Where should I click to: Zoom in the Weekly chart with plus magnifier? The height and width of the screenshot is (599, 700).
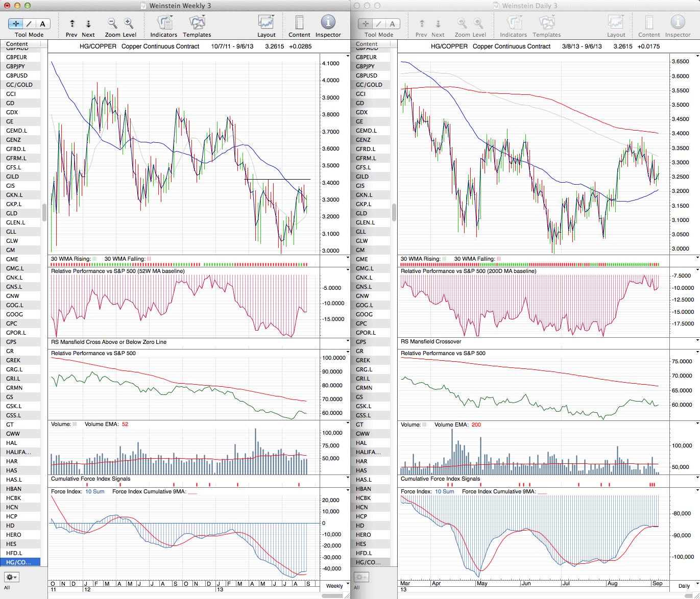tap(129, 23)
